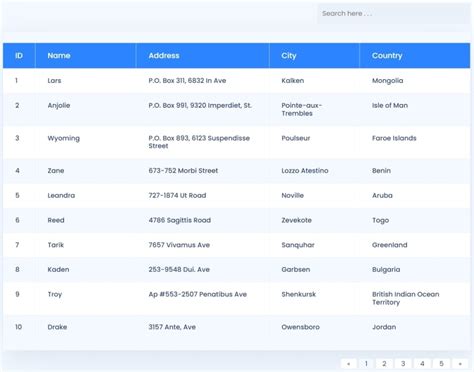Click ID cell 9 in Troy's row
This screenshot has height=372, width=474.
coord(17,294)
